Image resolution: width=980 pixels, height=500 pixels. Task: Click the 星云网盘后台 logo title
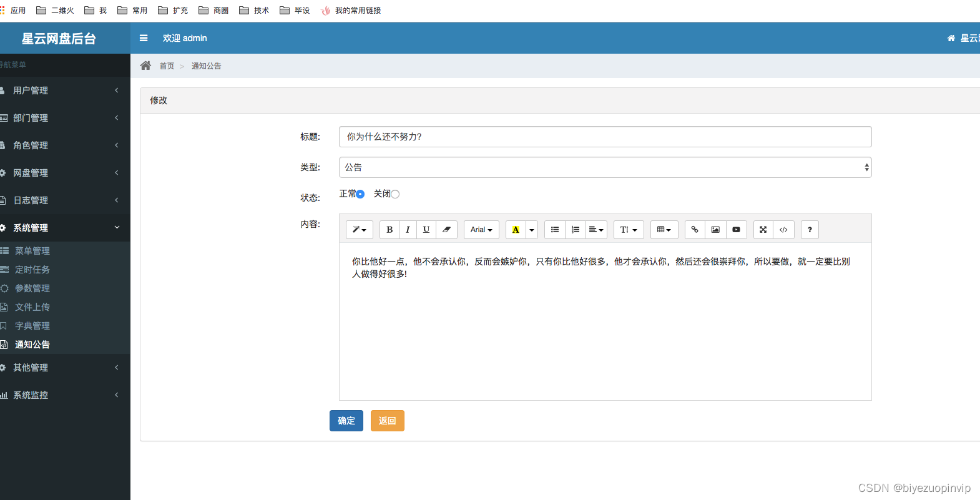[x=59, y=39]
